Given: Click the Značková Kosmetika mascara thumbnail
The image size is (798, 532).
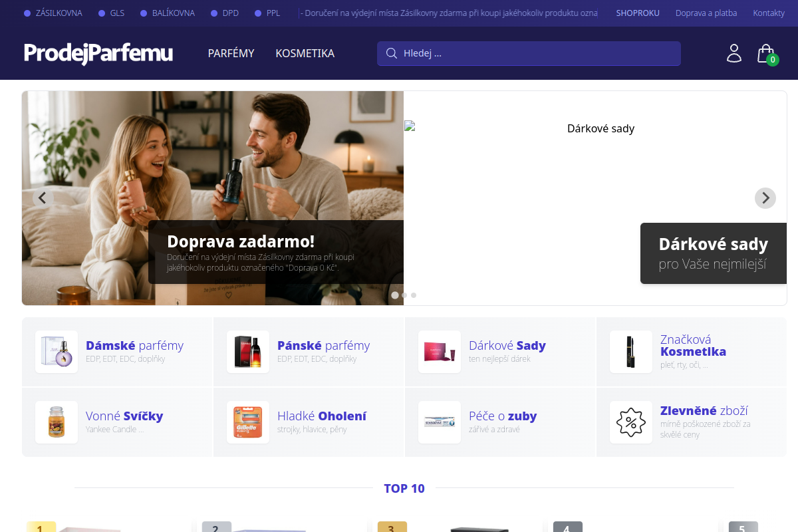Looking at the screenshot, I should tap(631, 352).
